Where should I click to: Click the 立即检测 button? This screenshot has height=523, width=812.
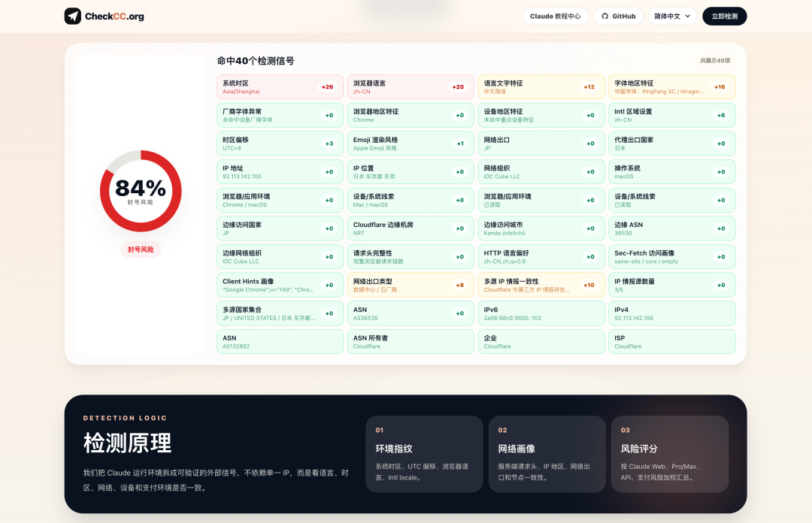click(725, 16)
